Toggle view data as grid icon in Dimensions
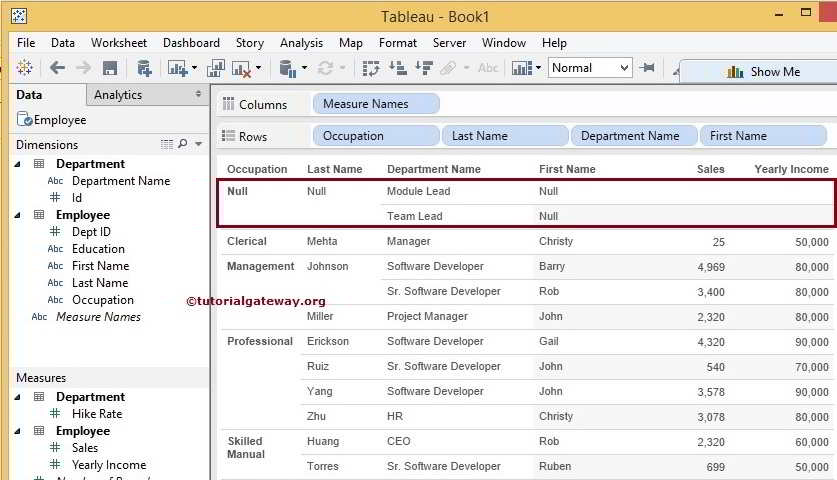The height and width of the screenshot is (480, 837). click(167, 144)
